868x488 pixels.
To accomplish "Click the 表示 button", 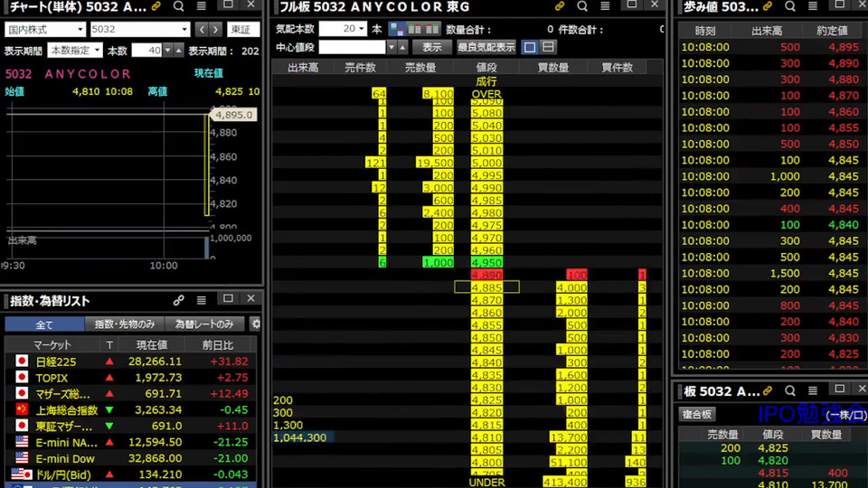I will tap(432, 47).
